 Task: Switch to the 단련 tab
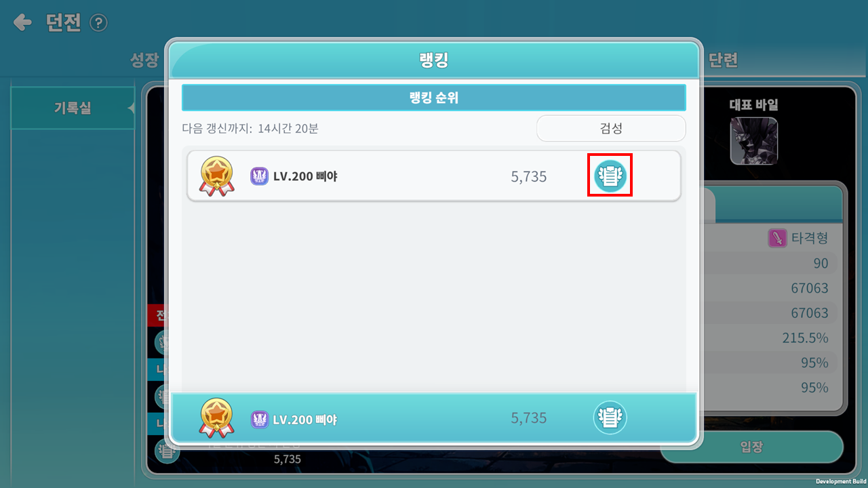723,60
